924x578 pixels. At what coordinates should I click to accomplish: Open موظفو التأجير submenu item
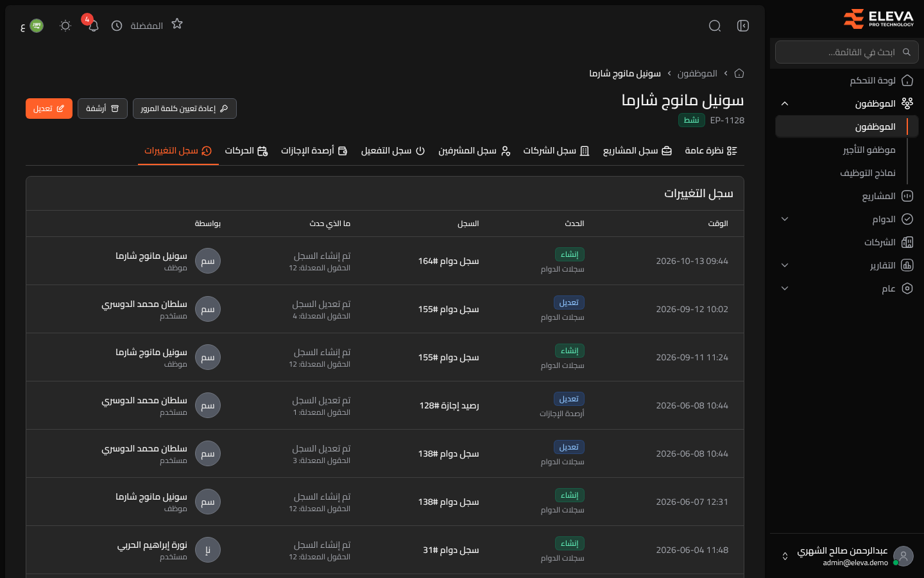point(869,150)
